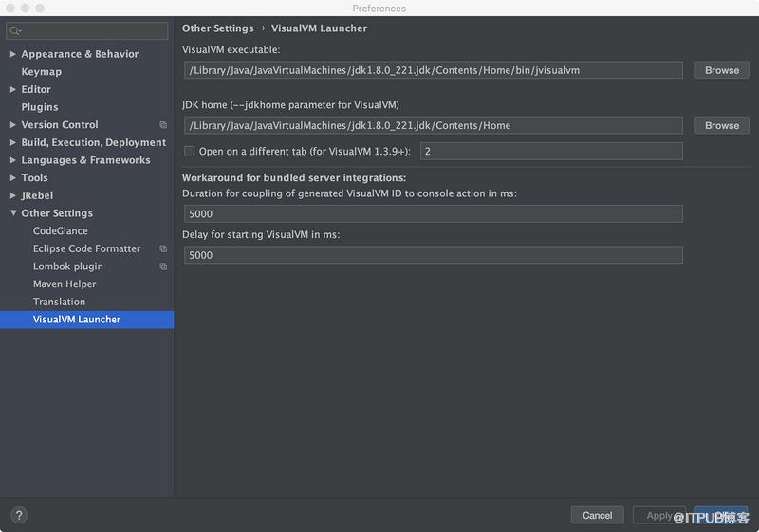Click VisualVM Launcher breadcrumb heading
The image size is (759, 532).
point(319,28)
